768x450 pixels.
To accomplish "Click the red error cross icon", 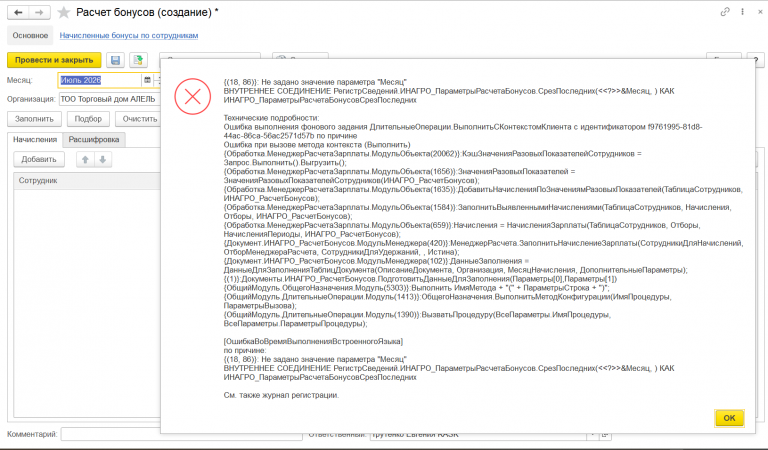I will pos(192,96).
